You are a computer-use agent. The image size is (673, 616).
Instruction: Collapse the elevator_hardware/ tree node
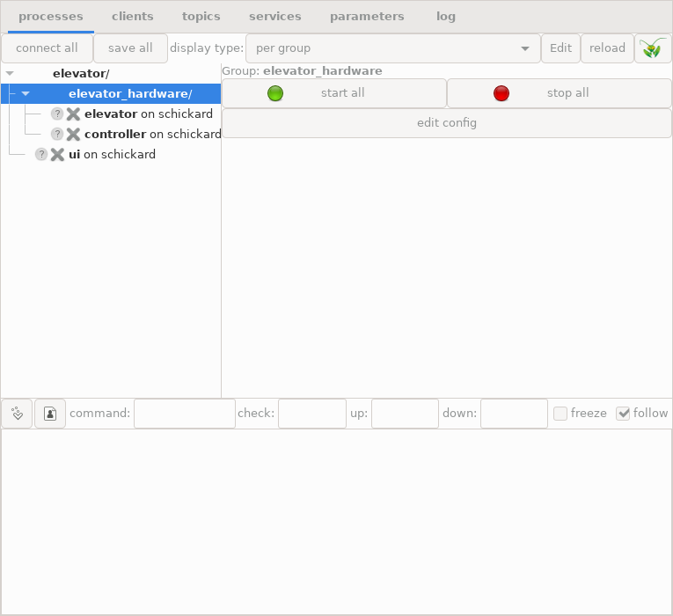[26, 93]
